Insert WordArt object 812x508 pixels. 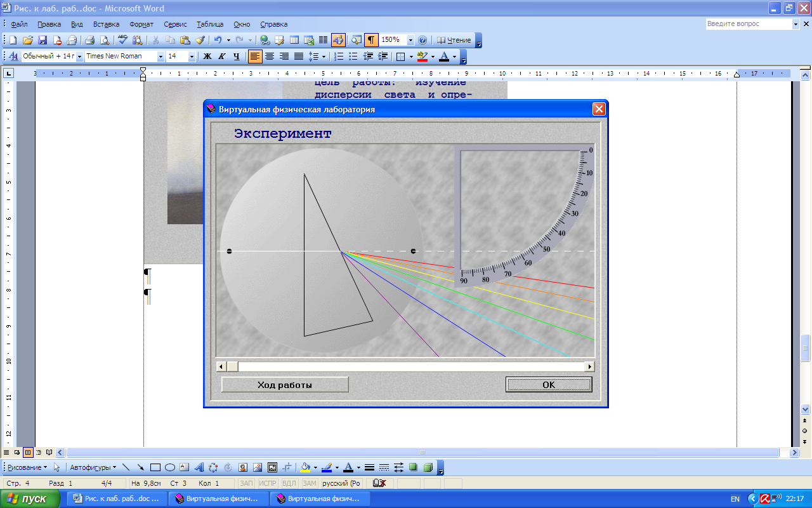click(x=199, y=467)
